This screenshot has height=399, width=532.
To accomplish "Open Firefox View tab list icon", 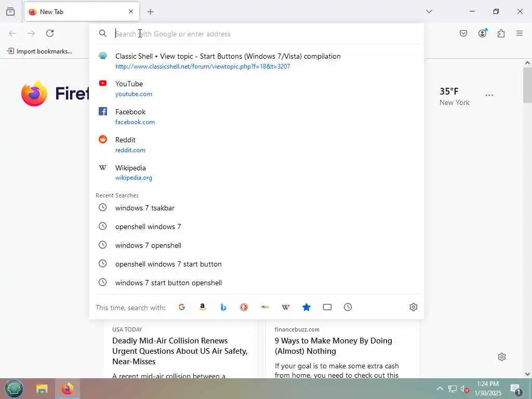I will (10, 11).
